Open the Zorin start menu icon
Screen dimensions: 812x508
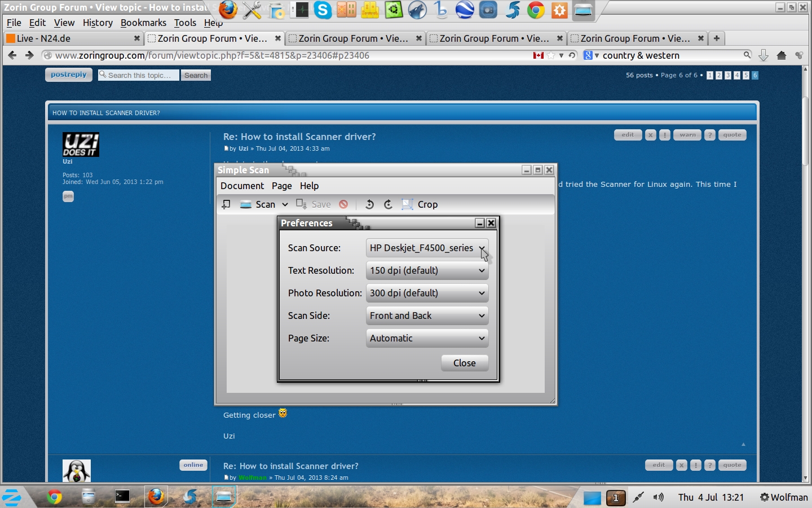coord(12,497)
